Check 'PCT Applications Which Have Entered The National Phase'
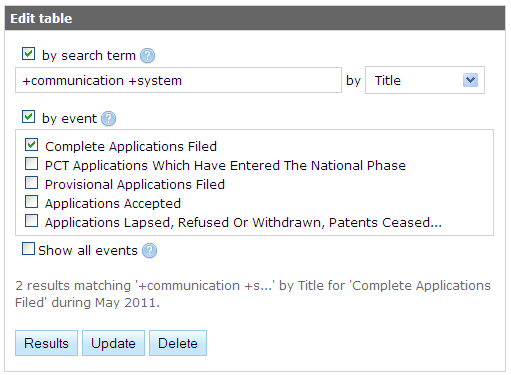The image size is (511, 375). click(x=31, y=164)
